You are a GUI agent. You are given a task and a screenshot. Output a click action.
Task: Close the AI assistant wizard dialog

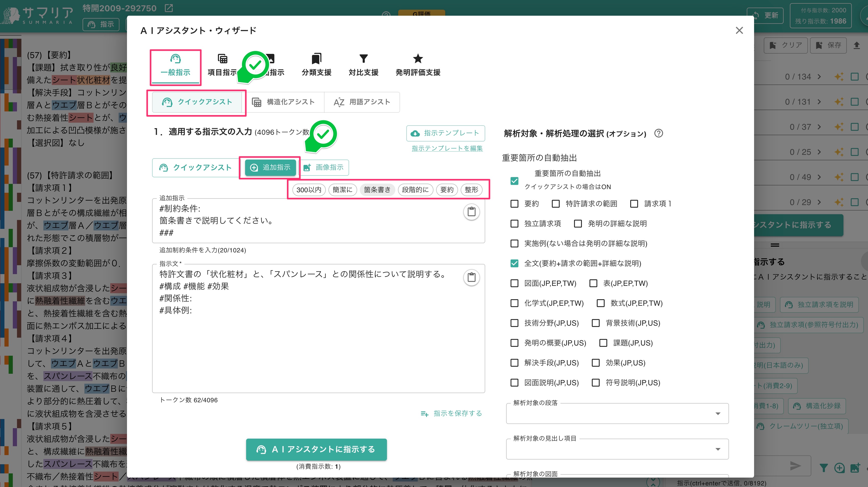739,30
